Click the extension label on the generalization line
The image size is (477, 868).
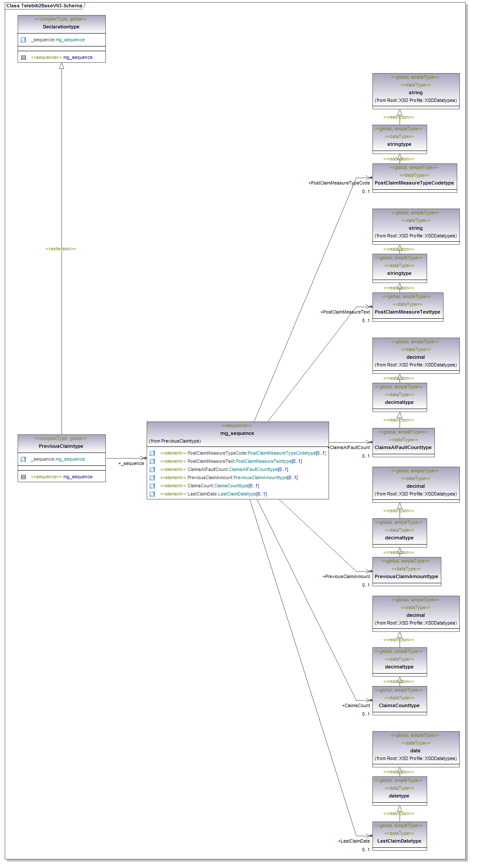61,249
